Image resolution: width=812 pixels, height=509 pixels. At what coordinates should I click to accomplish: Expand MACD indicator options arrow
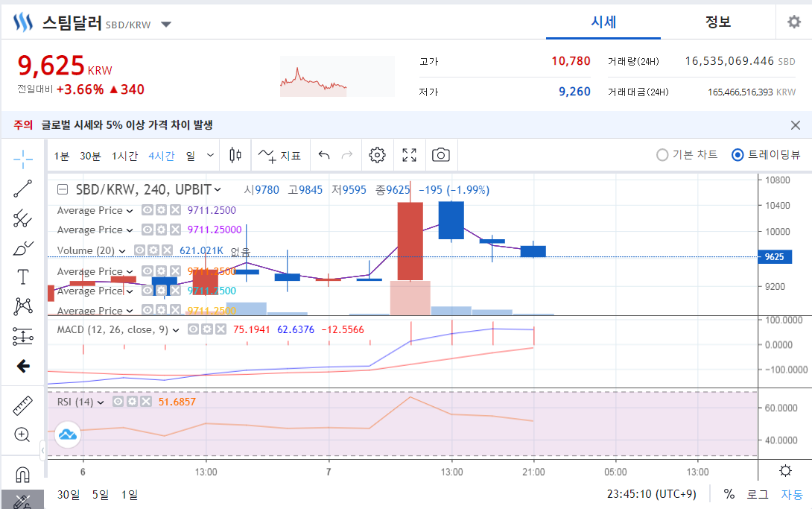tap(176, 330)
